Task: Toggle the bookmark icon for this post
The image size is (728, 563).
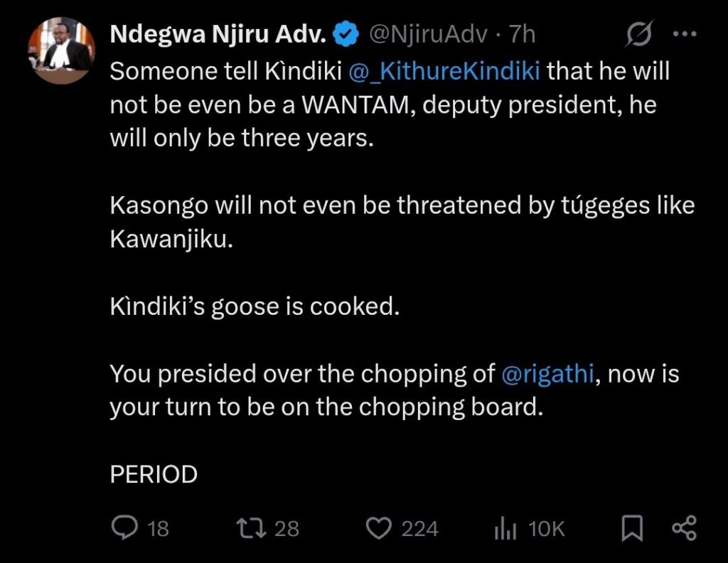Action: (x=632, y=528)
